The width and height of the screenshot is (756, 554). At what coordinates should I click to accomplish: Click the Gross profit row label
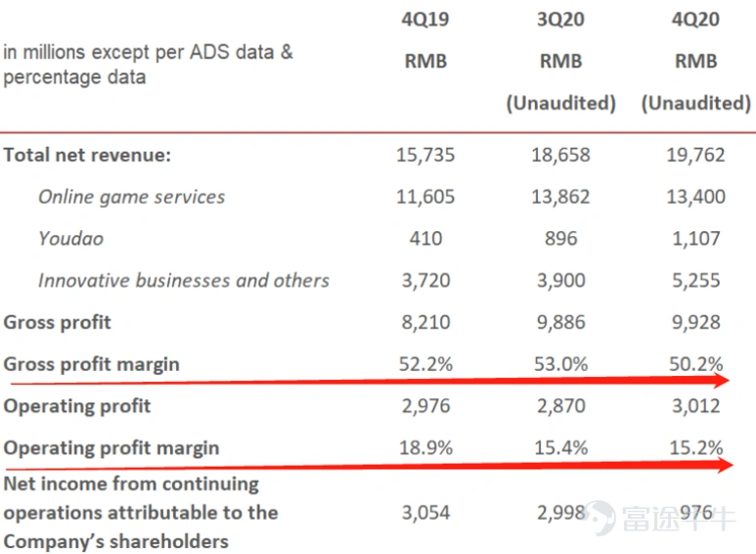[x=57, y=322]
